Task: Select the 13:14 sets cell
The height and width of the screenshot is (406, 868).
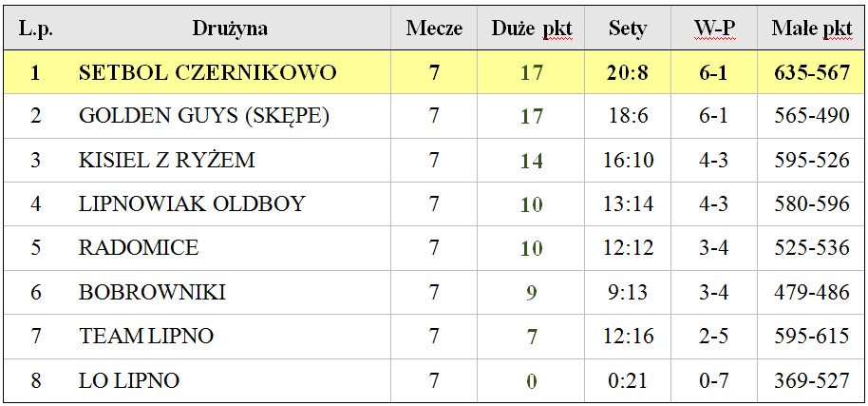Action: click(x=628, y=203)
